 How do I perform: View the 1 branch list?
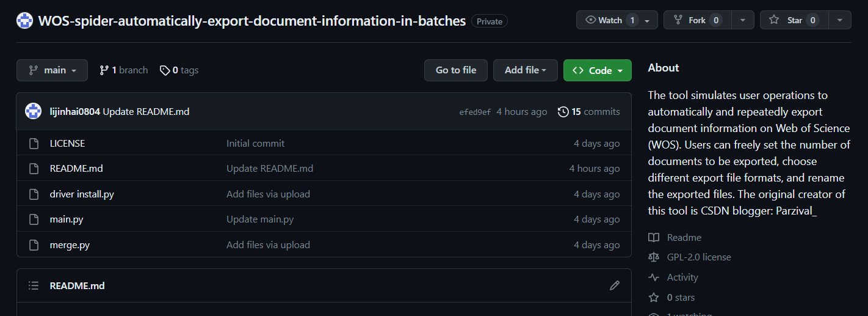click(x=124, y=70)
